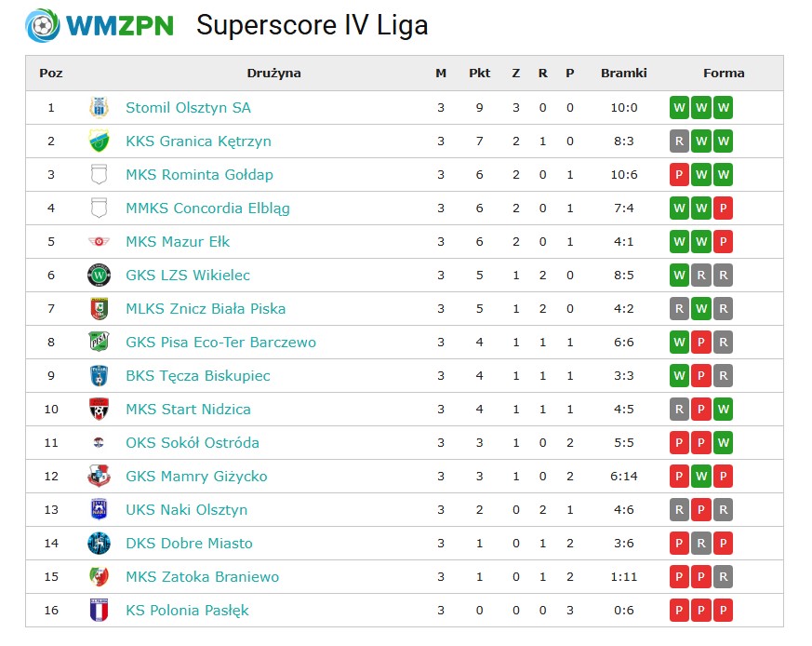The image size is (812, 646).
Task: Click the GKS Pisa Barczewo crest
Action: 99,343
